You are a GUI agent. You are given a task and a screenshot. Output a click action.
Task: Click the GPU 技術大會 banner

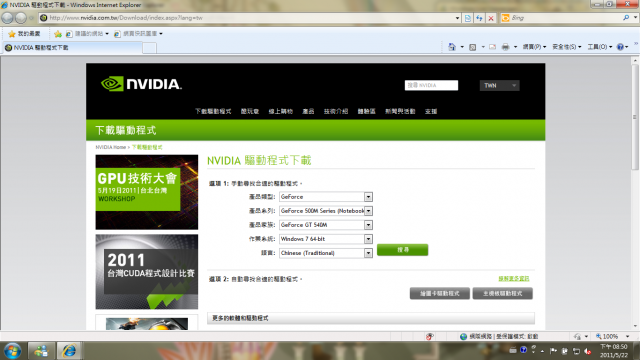pos(147,192)
